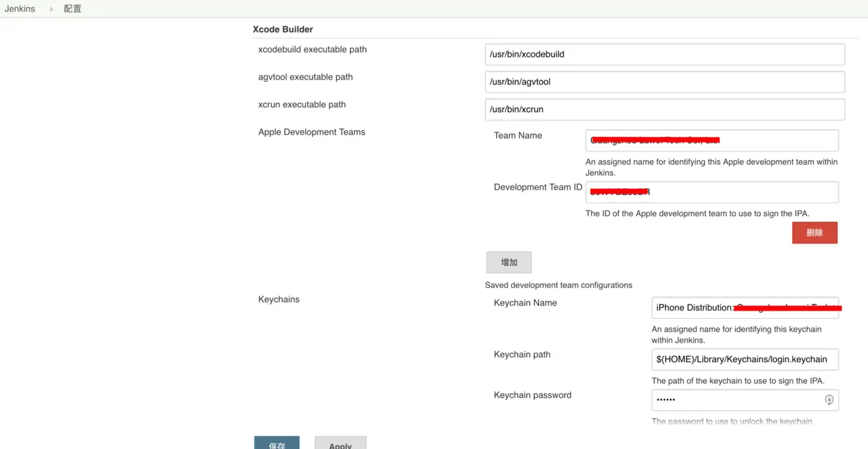The width and height of the screenshot is (868, 449).
Task: Click the Xcode Builder section heading
Action: pos(283,29)
